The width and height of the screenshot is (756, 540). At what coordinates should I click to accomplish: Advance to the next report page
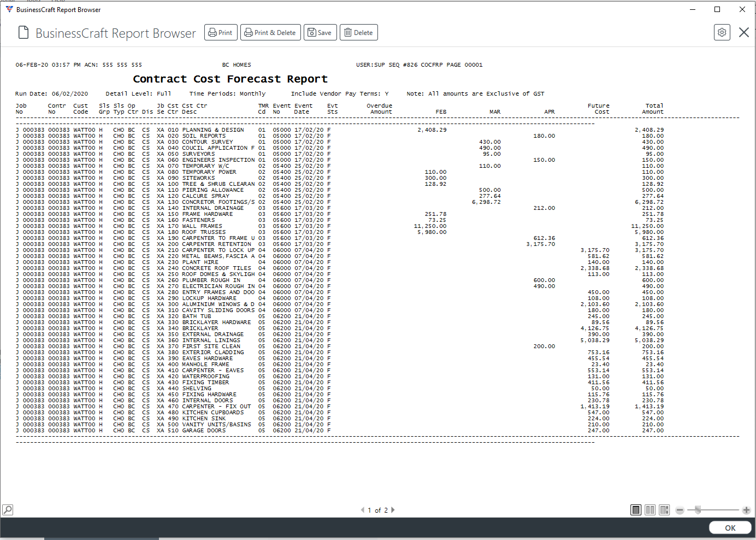[x=393, y=510]
